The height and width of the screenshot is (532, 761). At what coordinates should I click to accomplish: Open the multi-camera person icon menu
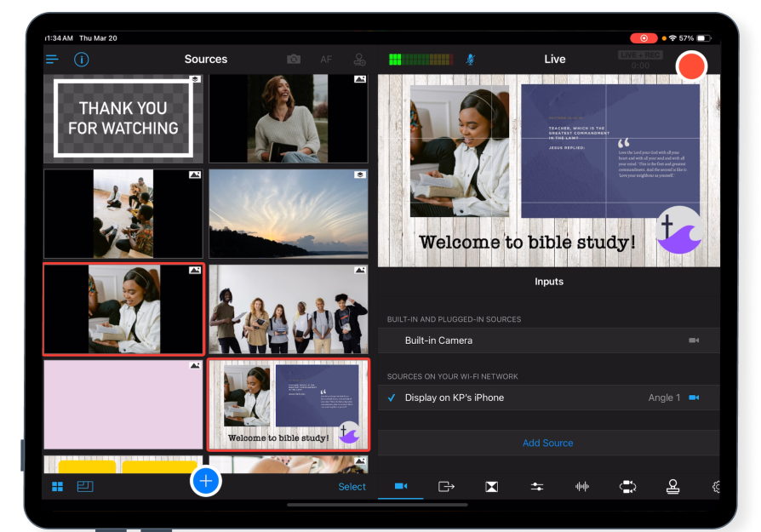pyautogui.click(x=358, y=60)
